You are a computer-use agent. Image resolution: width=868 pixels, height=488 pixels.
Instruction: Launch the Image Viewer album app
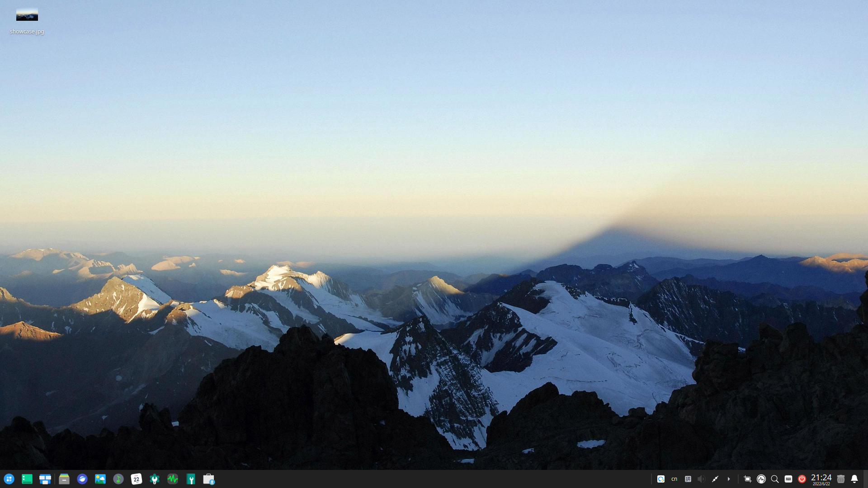[100, 479]
